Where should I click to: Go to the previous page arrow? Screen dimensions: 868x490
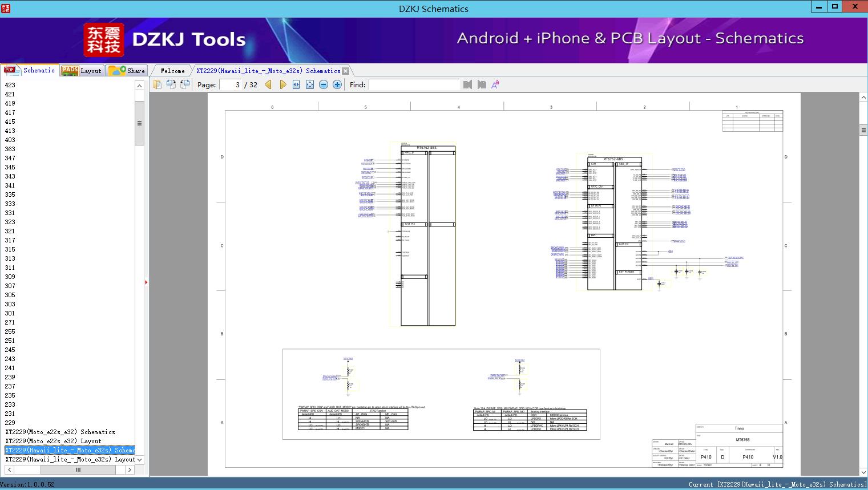click(268, 84)
